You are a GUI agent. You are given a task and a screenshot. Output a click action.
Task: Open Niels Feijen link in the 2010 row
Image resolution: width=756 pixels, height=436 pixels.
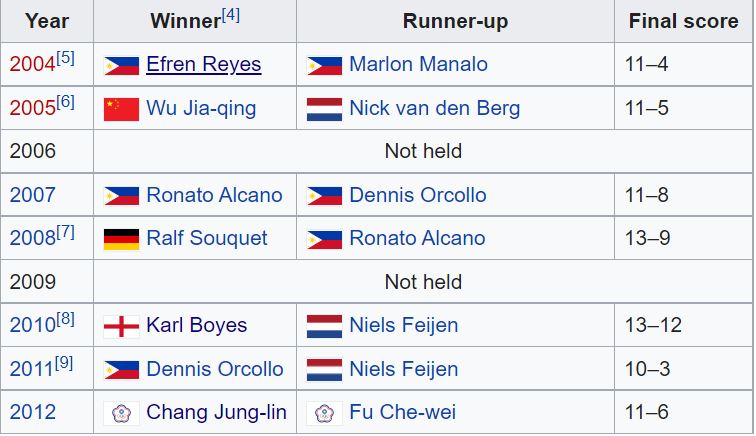tap(403, 325)
